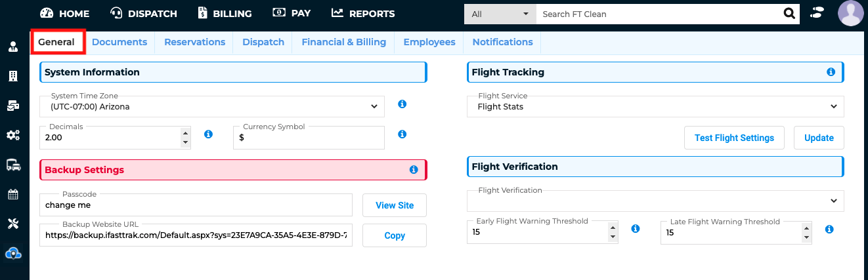
Task: Click the System Information section header
Action: (x=233, y=72)
